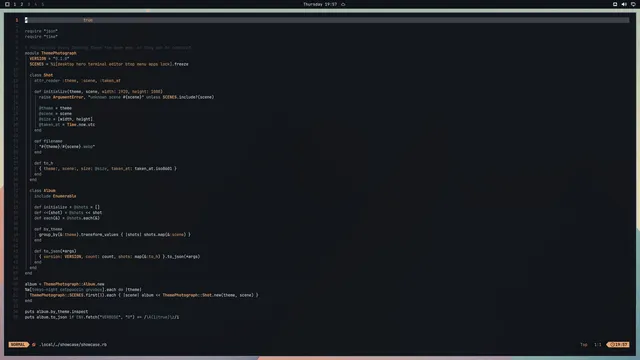Screen dimensions: 640x360
Task: Click the group_by transform_values line
Action: coord(115,235)
